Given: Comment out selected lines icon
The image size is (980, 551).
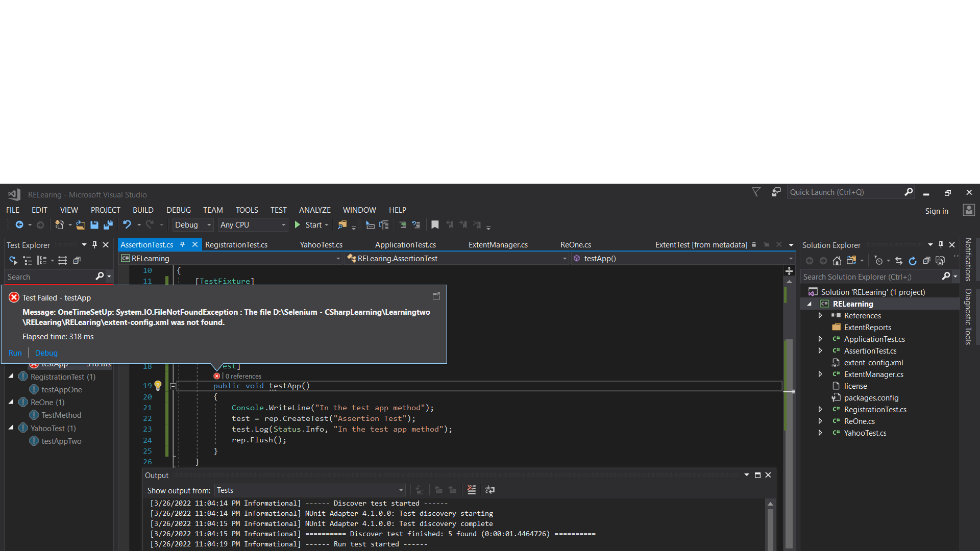Looking at the screenshot, I should coord(403,225).
